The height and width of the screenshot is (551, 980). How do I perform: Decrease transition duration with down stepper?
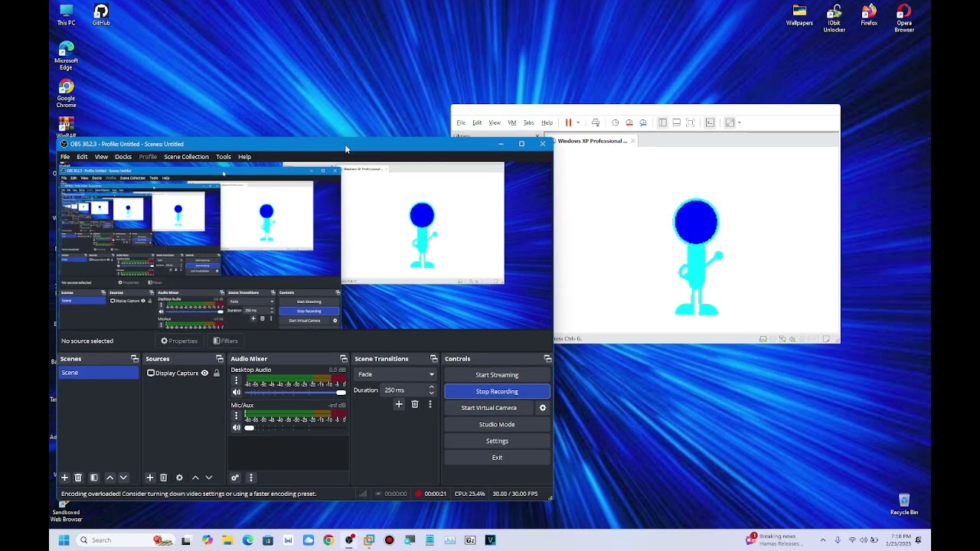click(x=431, y=393)
